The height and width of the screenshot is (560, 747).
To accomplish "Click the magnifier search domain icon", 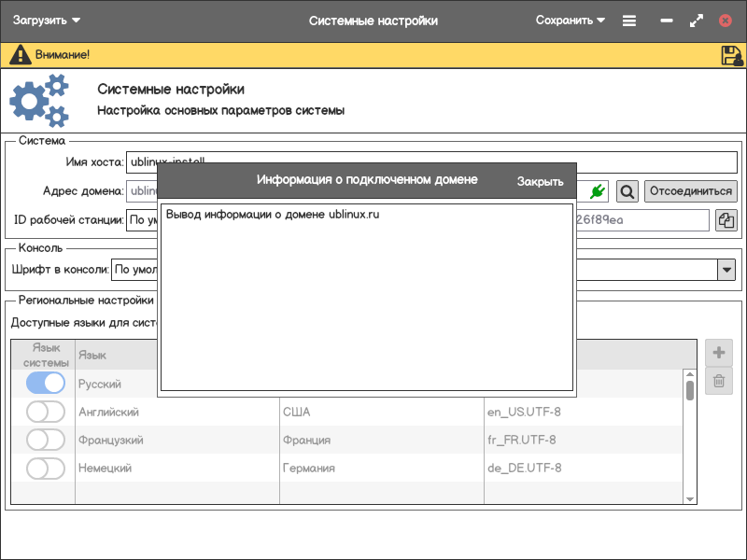I will (627, 191).
